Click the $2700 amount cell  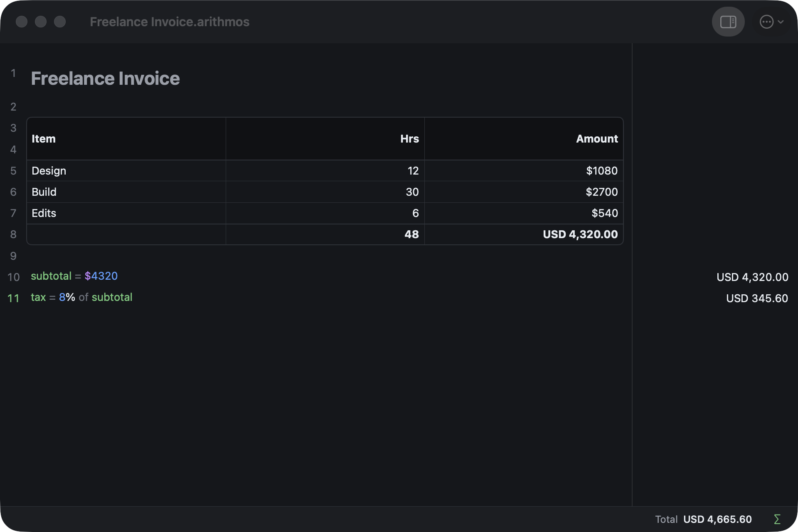click(x=524, y=192)
